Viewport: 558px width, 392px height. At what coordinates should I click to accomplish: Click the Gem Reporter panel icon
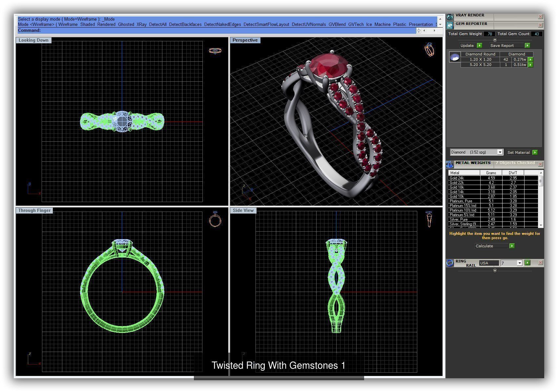(x=450, y=25)
